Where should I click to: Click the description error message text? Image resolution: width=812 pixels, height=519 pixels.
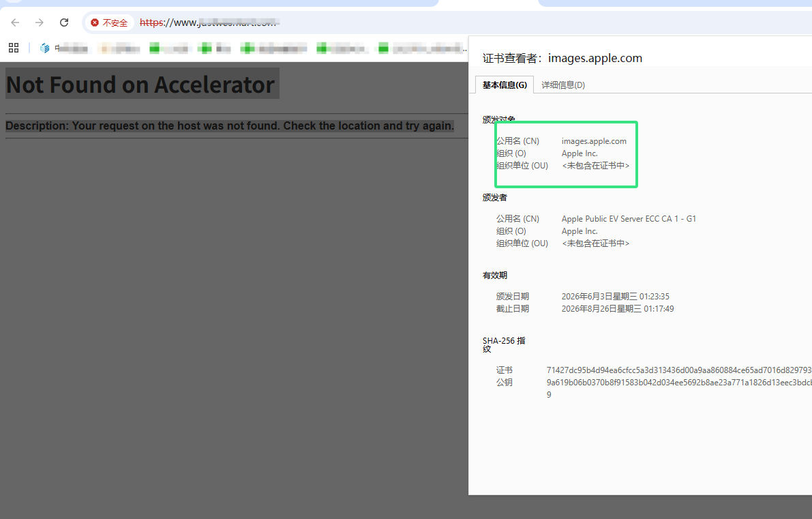[x=229, y=126]
